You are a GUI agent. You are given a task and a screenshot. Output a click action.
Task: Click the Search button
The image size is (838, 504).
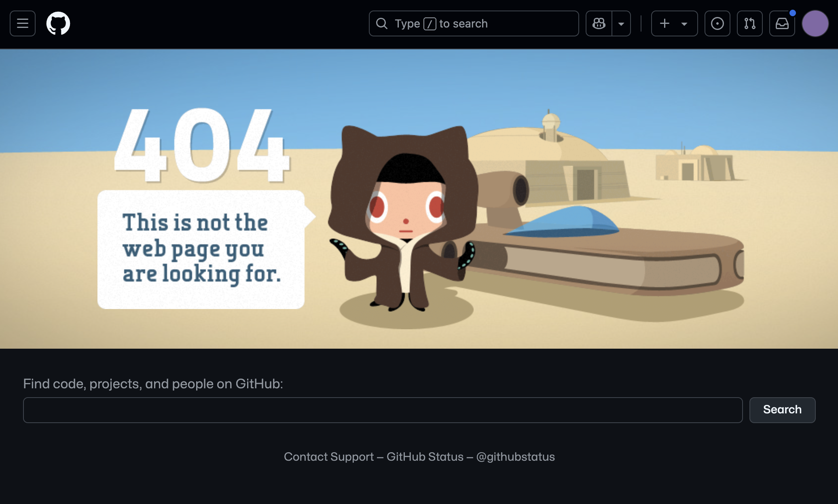pos(782,410)
